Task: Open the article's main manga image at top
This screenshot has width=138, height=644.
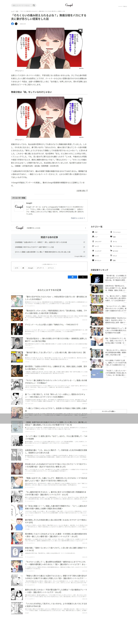Action: point(49,48)
